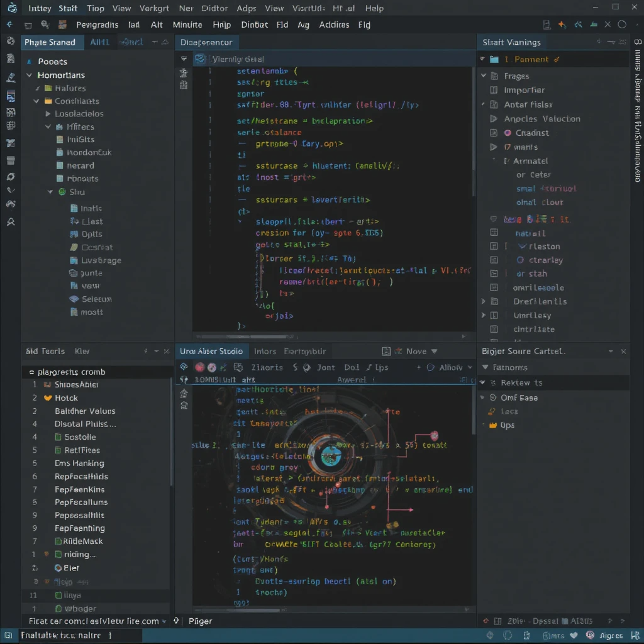Collapse the Homortians tree node
The image size is (644, 644).
pos(29,75)
